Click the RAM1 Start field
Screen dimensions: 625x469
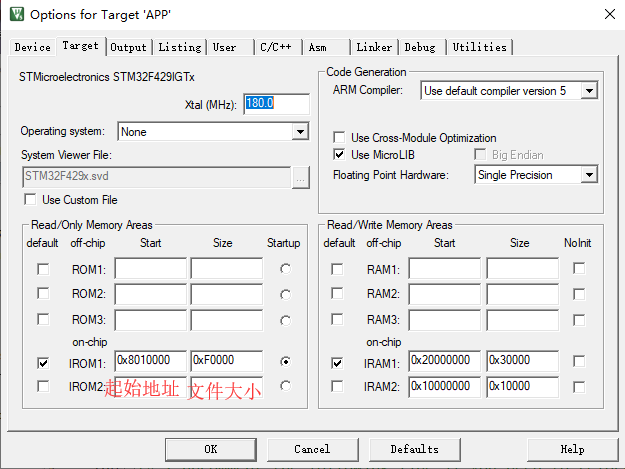tap(444, 268)
